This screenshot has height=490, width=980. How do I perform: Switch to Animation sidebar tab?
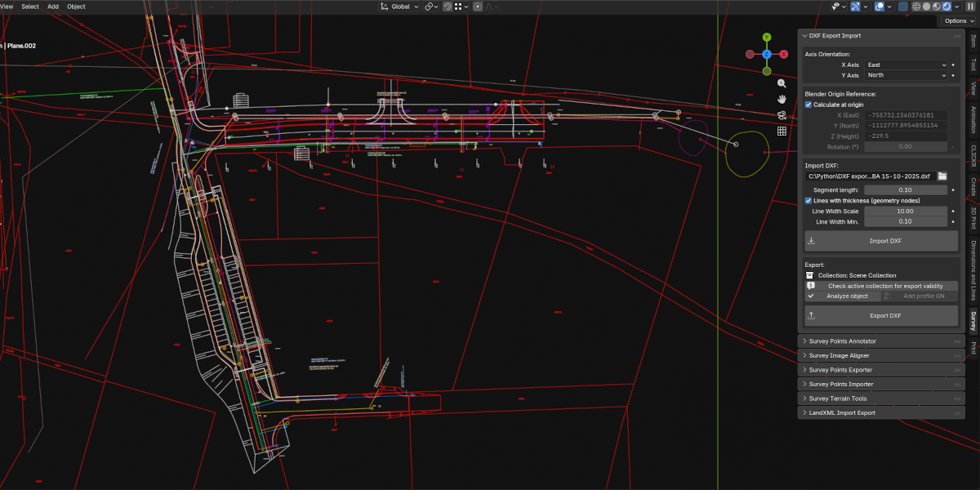(973, 119)
